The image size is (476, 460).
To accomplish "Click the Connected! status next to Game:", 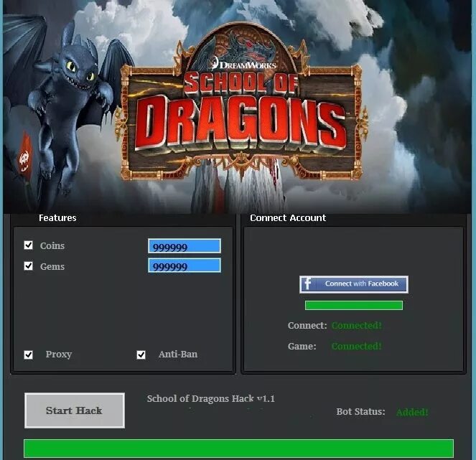I will pyautogui.click(x=356, y=346).
